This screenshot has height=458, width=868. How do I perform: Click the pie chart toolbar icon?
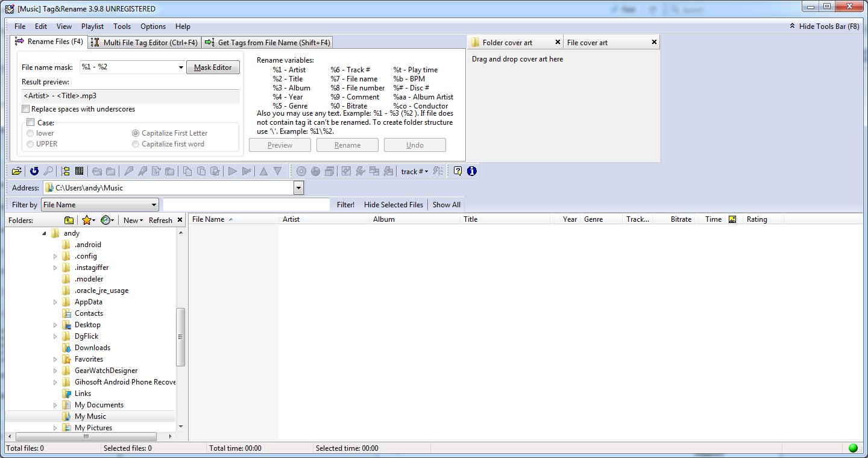pyautogui.click(x=315, y=171)
